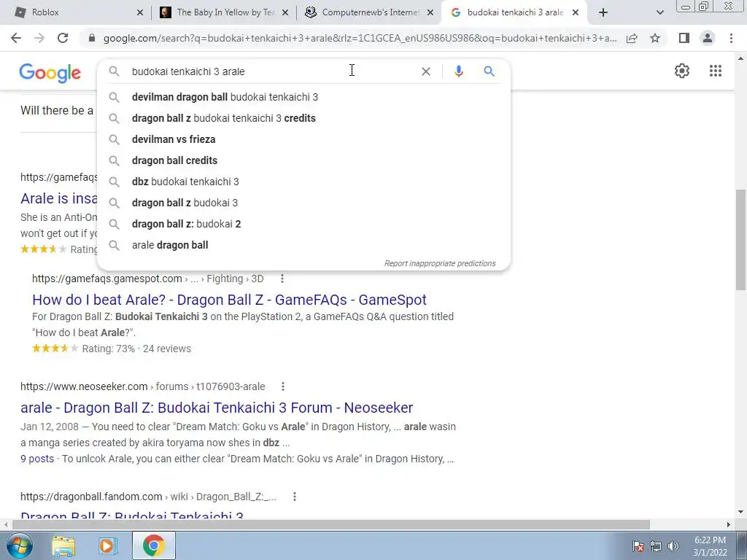Switch to The Baby In Yellow tab

click(x=224, y=12)
